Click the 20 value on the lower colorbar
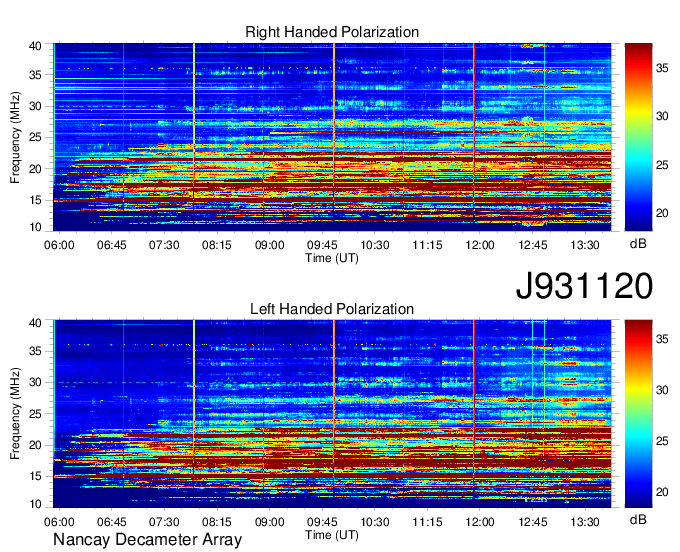Image resolution: width=680 pixels, height=552 pixels. [662, 492]
